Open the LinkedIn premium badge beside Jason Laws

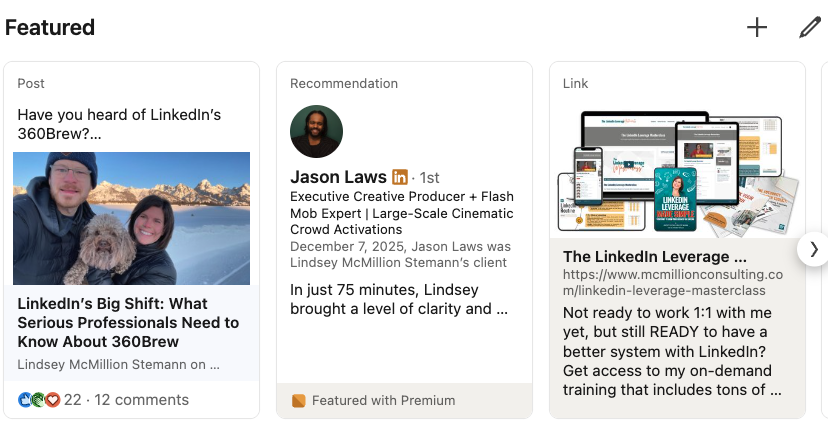click(x=400, y=177)
